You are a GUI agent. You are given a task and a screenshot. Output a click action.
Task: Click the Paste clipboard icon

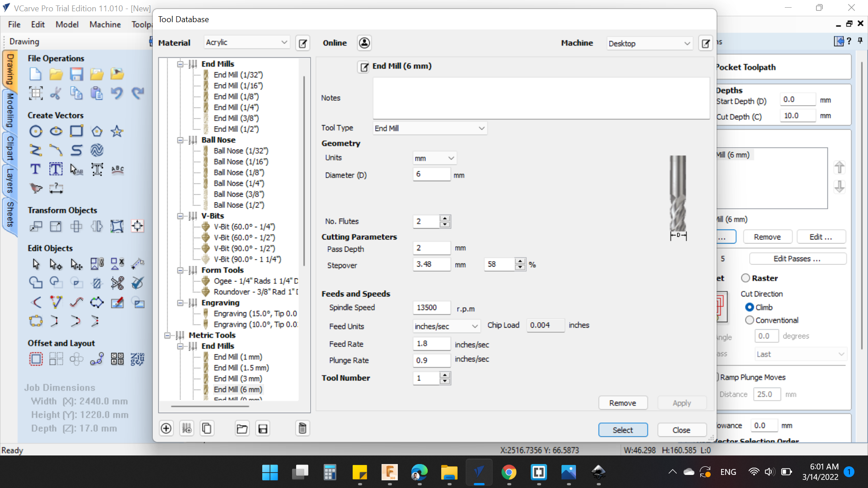[x=97, y=93]
